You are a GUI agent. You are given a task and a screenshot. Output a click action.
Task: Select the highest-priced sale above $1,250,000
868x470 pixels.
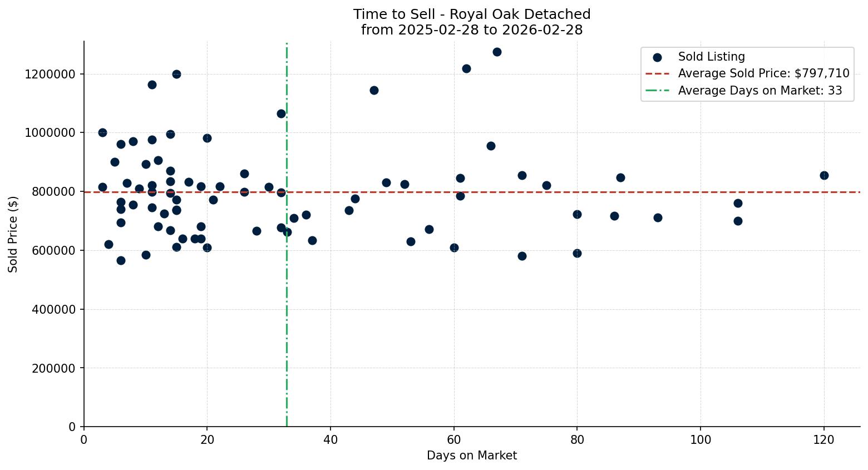496,52
